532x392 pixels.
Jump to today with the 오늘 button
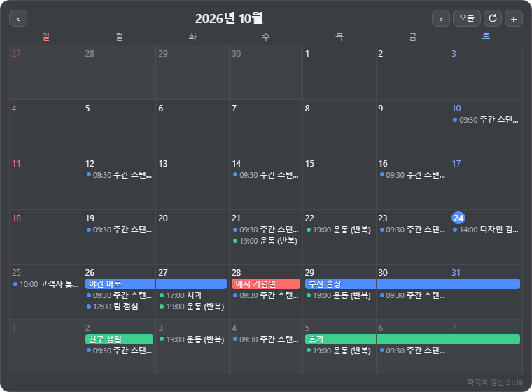[x=466, y=19]
